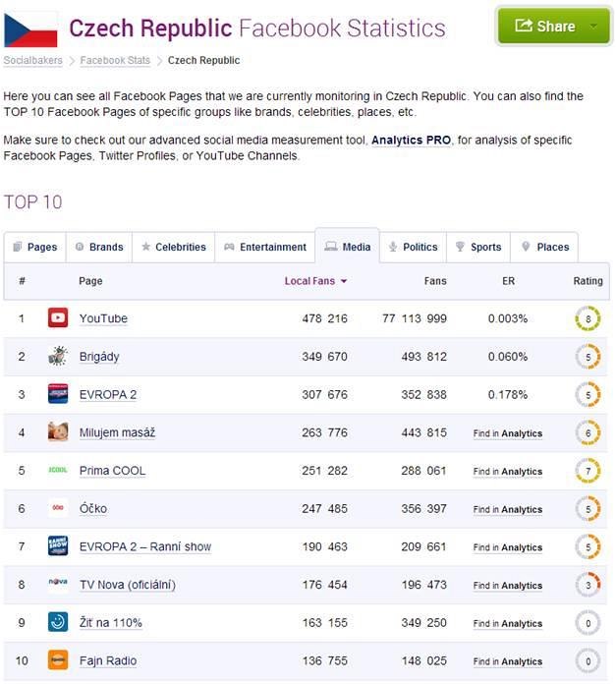The width and height of the screenshot is (616, 684).
Task: Click YouTube's rating circle showing 8
Action: coord(588,318)
